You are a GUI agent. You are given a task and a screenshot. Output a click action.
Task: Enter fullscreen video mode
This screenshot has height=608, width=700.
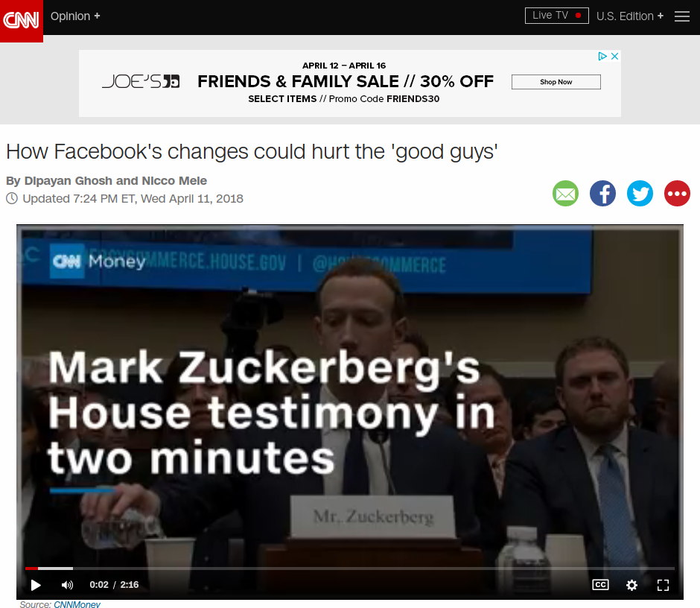[x=663, y=585]
